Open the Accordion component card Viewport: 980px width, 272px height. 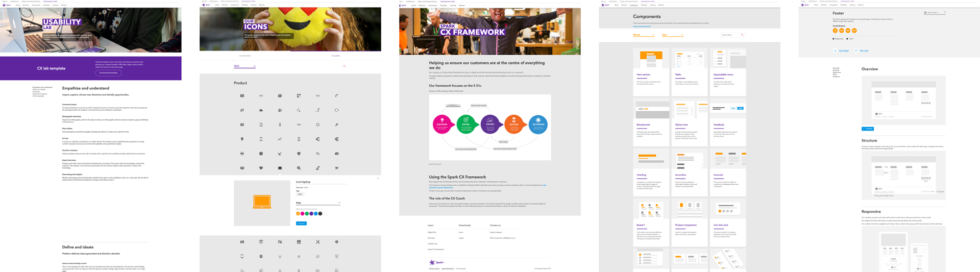click(x=689, y=172)
